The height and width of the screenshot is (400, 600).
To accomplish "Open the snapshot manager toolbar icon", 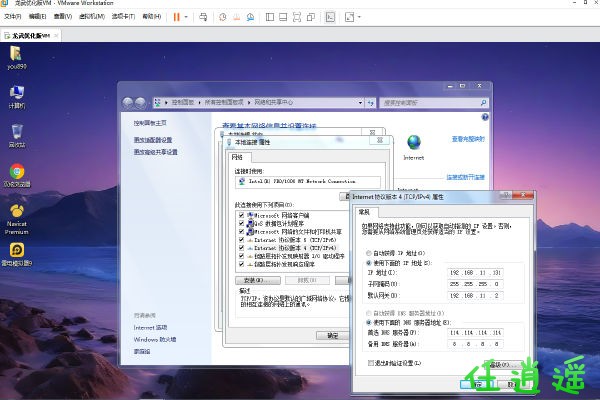I will (x=250, y=17).
